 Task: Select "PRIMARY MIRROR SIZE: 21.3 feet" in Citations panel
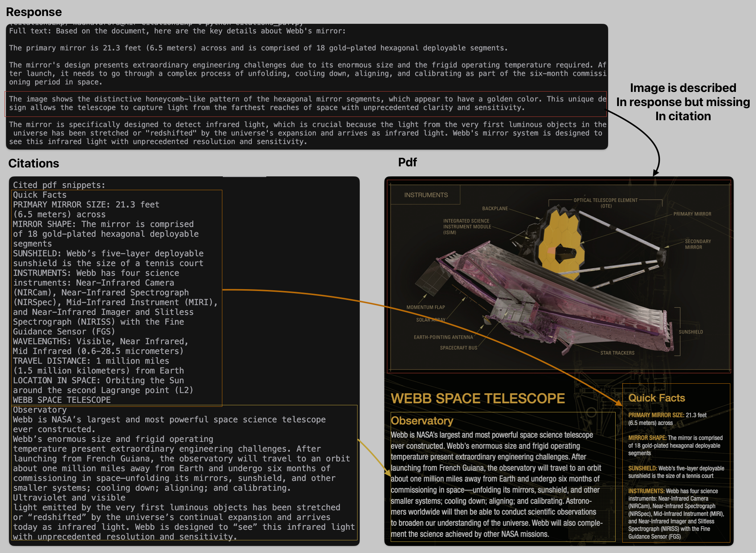[x=86, y=204]
